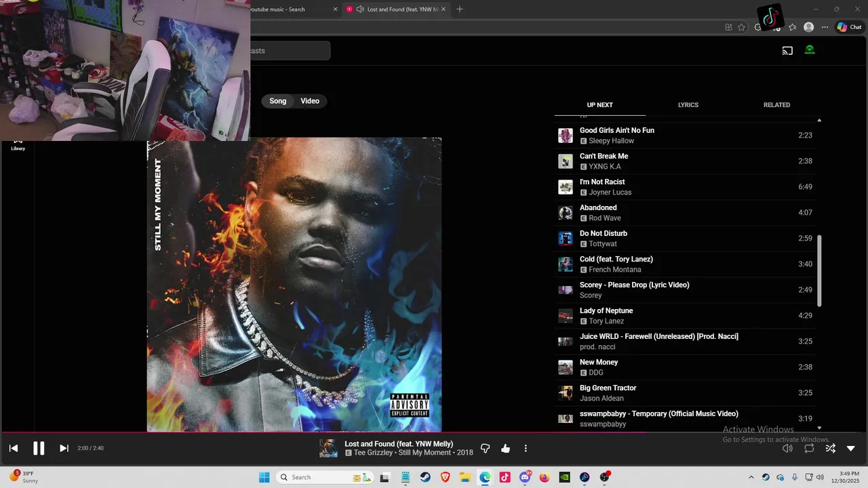Viewport: 868px width, 488px height.
Task: Click the Abandoned album thumbnail in queue
Action: [566, 213]
